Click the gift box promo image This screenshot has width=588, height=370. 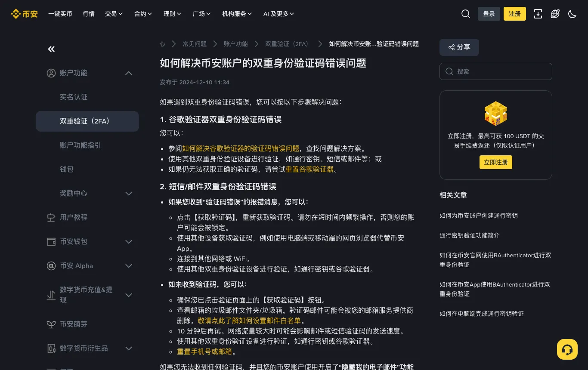(x=496, y=114)
